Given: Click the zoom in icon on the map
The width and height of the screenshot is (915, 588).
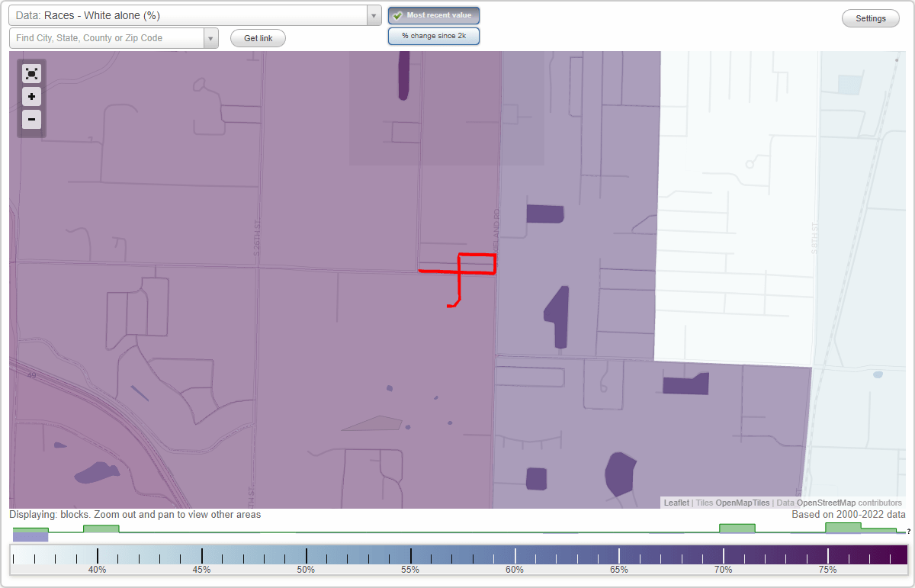Looking at the screenshot, I should pyautogui.click(x=31, y=97).
